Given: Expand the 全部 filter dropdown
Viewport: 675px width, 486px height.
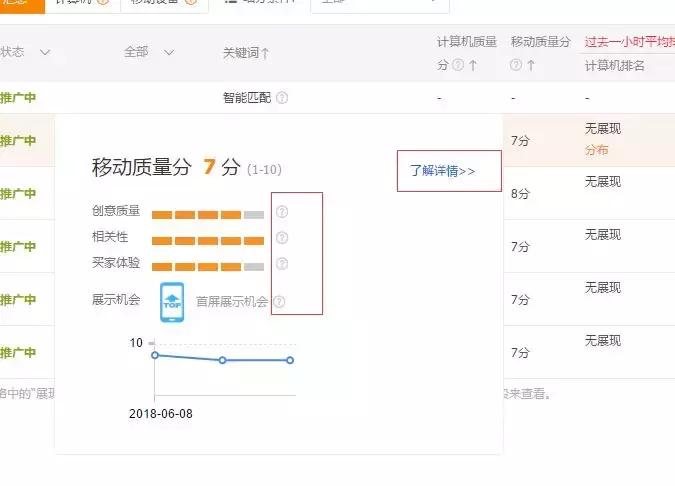Looking at the screenshot, I should [169, 53].
